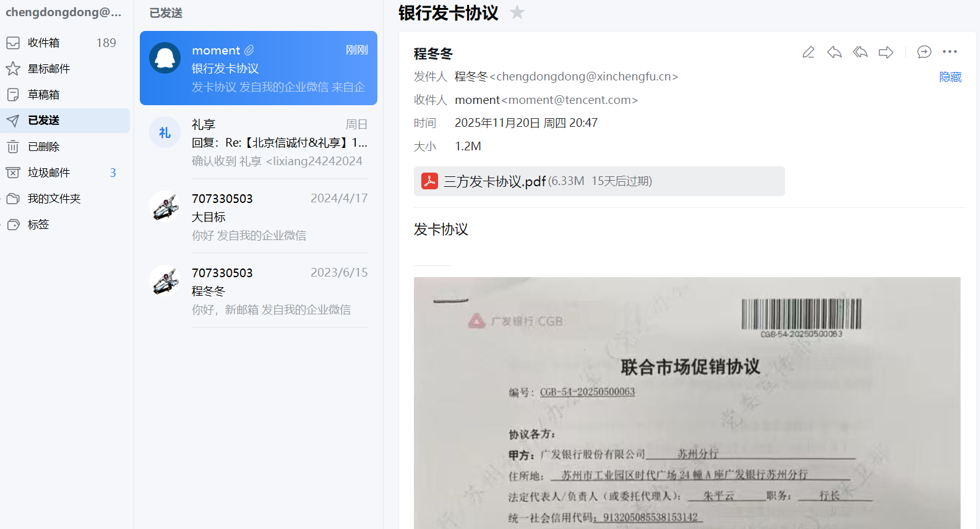The image size is (980, 529).
Task: Open the 已删除 deleted folder
Action: pos(65,147)
